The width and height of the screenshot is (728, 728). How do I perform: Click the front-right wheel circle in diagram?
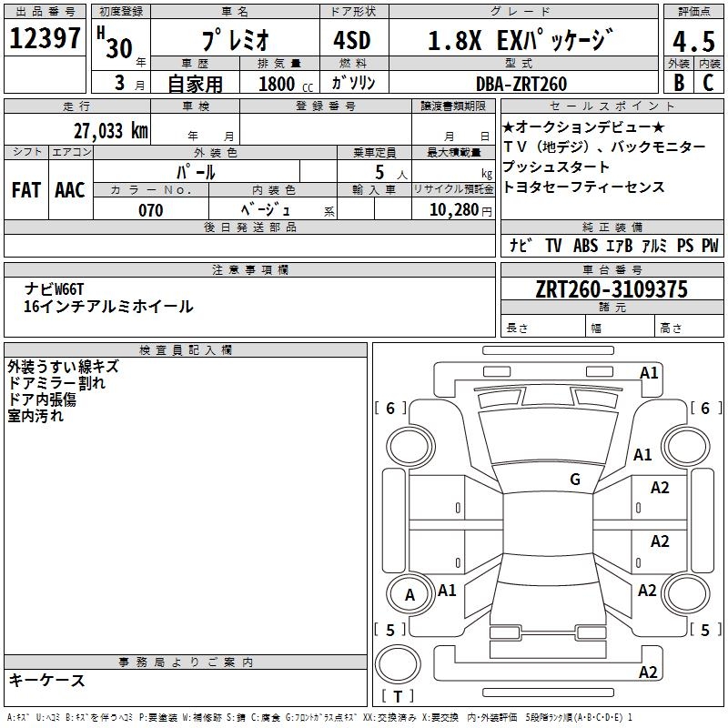(686, 447)
